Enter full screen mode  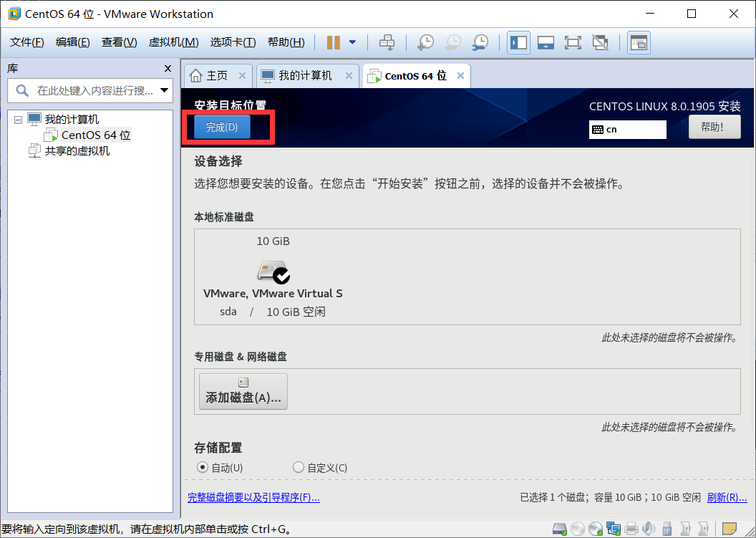coord(573,42)
